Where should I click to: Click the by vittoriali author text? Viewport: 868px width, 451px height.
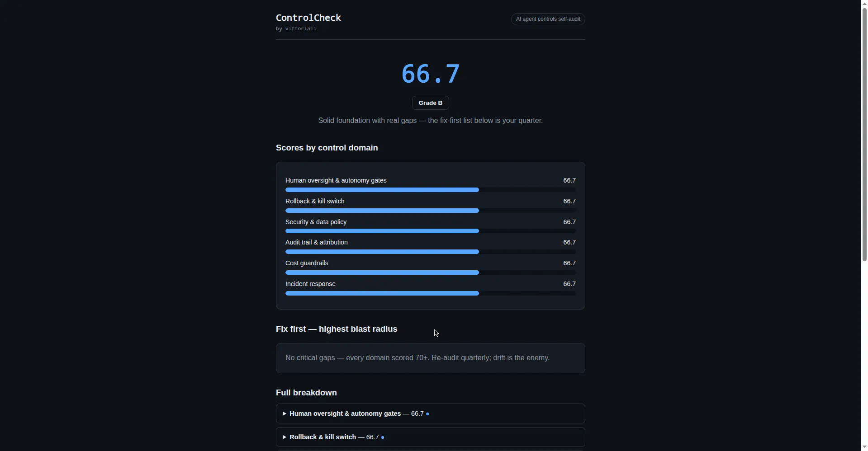(x=296, y=28)
